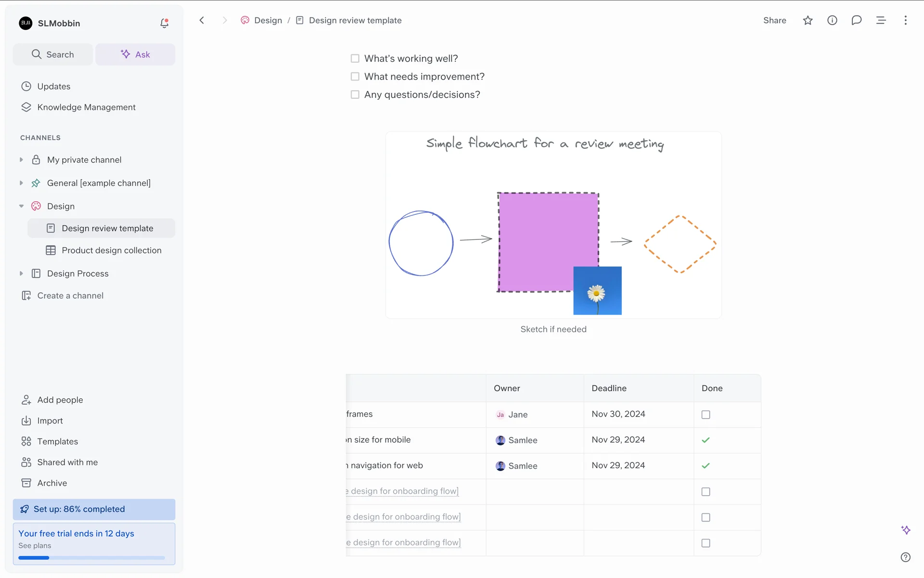Open the notifications bell
This screenshot has width=924, height=578.
[164, 23]
